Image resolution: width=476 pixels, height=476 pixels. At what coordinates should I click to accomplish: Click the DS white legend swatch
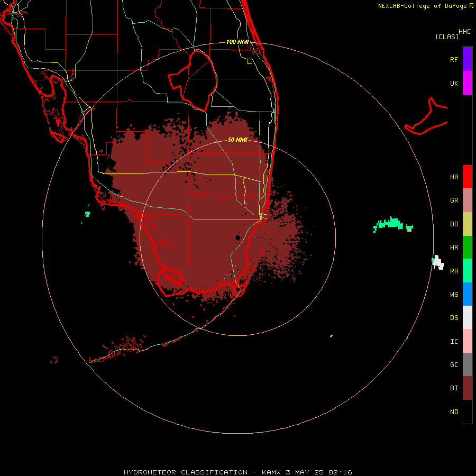tap(467, 317)
